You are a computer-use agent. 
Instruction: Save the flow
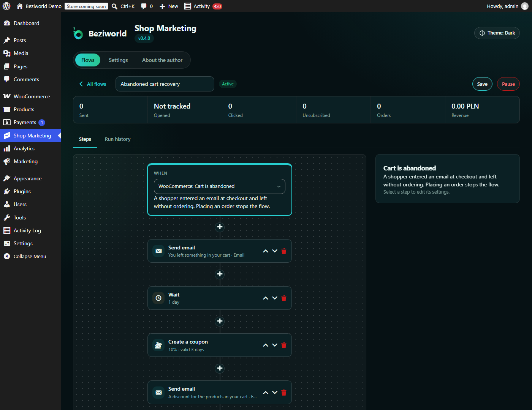[482, 84]
